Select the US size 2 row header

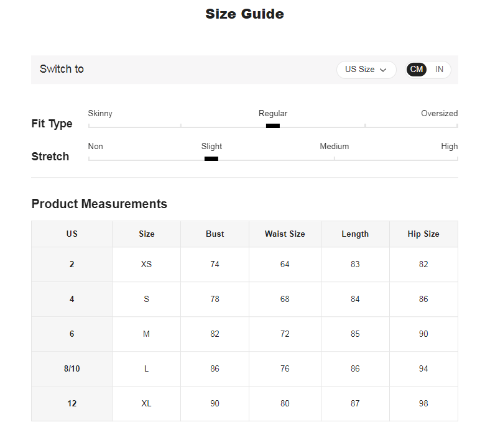[72, 265]
